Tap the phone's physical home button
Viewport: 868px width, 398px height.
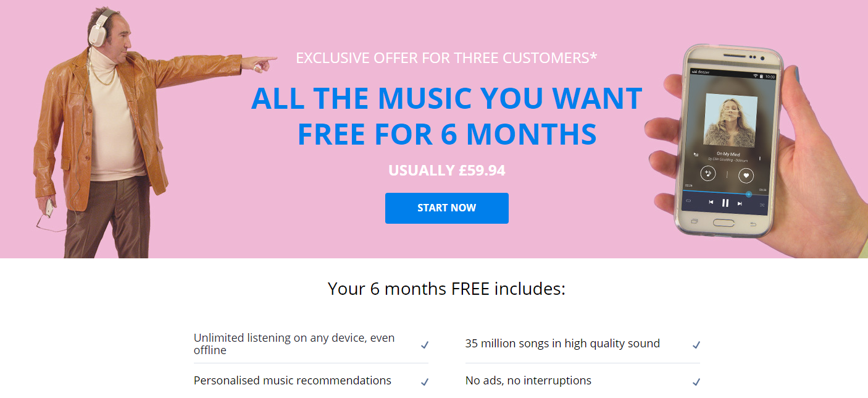tap(725, 222)
